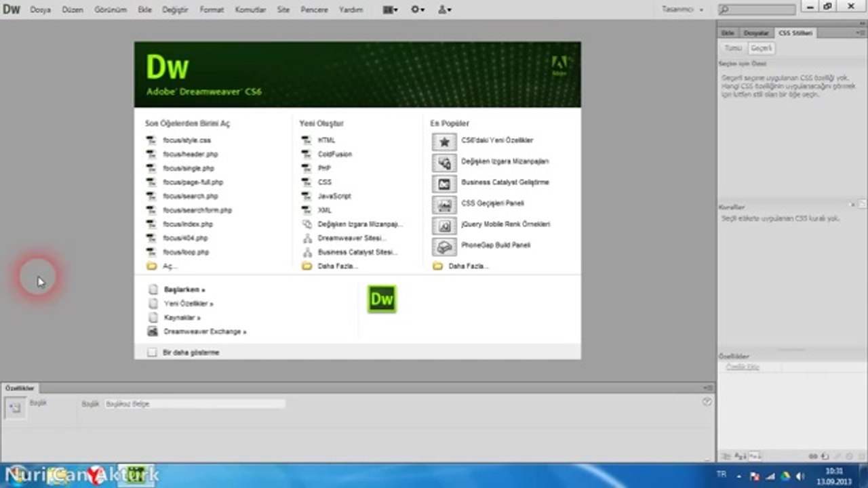Open the Başlarken link

coord(184,289)
